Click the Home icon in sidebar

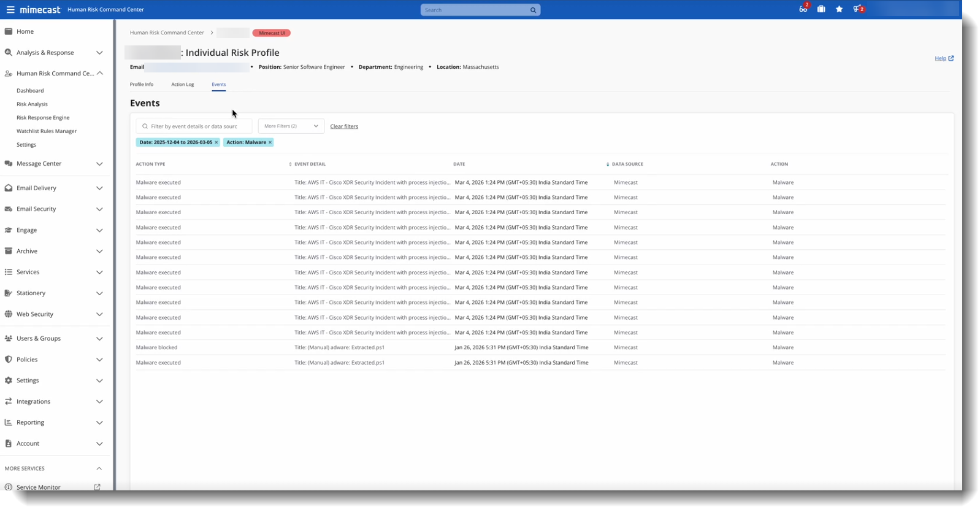click(9, 31)
